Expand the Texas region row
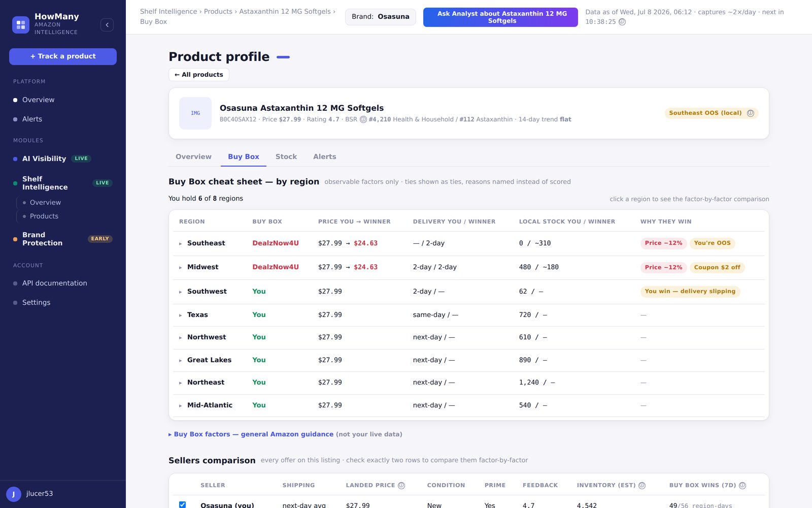Screen dimensions: 812x508 pyautogui.click(x=180, y=315)
